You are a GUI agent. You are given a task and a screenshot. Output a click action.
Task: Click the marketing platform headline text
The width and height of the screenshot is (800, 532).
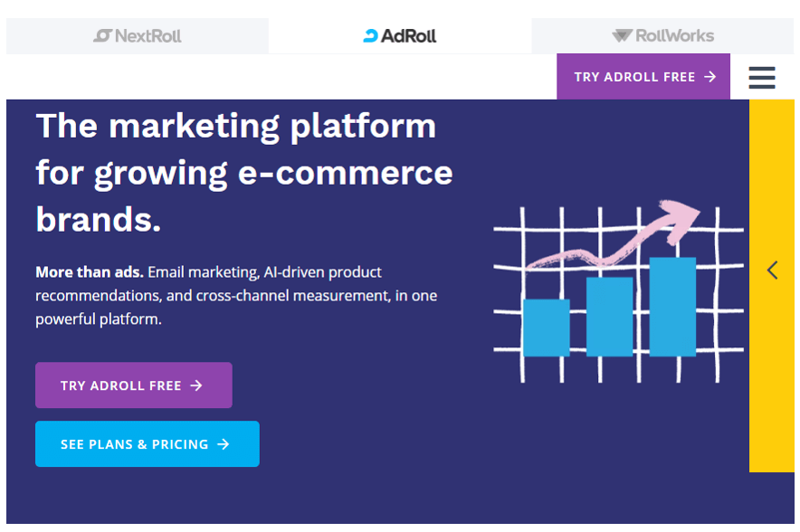(x=243, y=173)
